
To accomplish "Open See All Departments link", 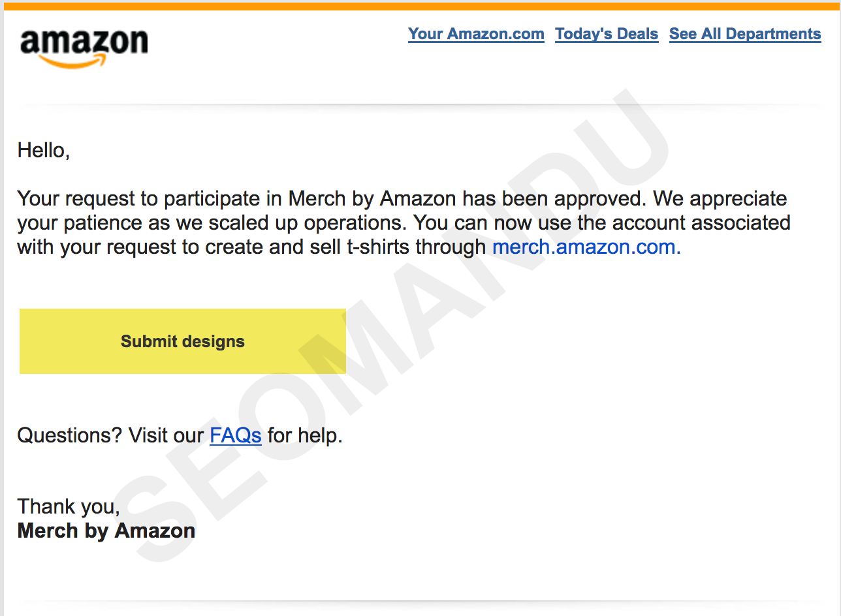I will click(745, 34).
